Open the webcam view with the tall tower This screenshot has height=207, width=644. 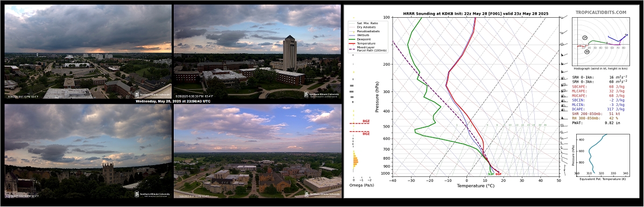click(x=257, y=52)
